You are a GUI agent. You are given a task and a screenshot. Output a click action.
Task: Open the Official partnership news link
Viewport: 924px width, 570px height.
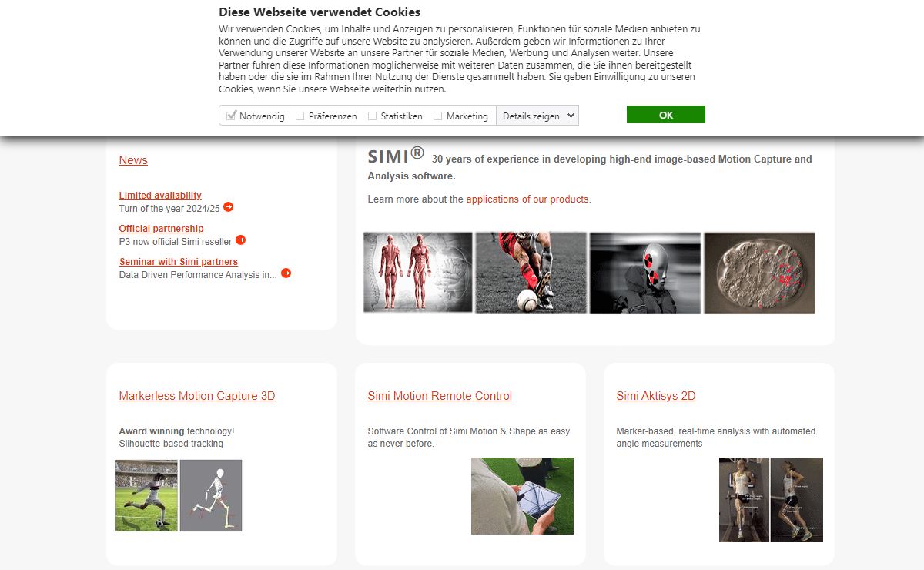tap(161, 229)
